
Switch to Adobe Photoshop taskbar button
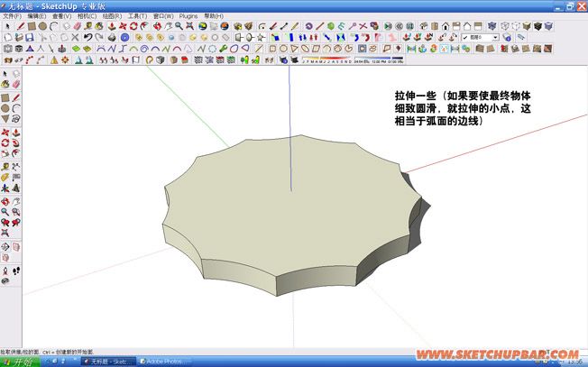[x=164, y=362]
